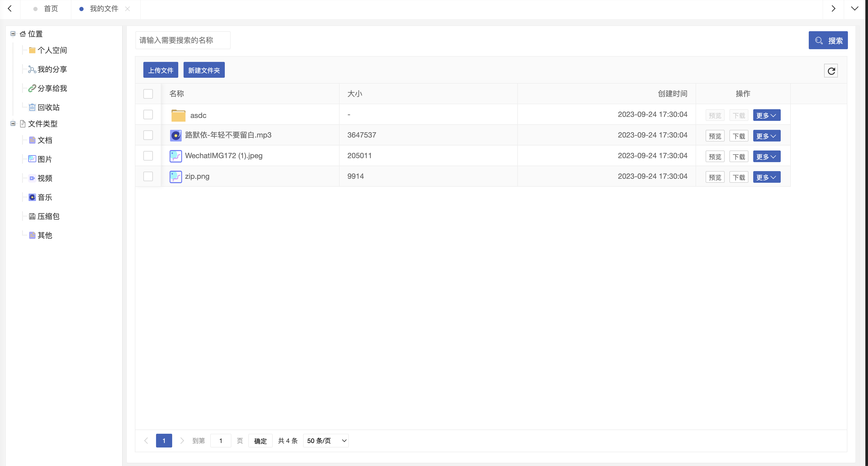Click the zip.png image file icon
Image resolution: width=868 pixels, height=466 pixels.
176,177
